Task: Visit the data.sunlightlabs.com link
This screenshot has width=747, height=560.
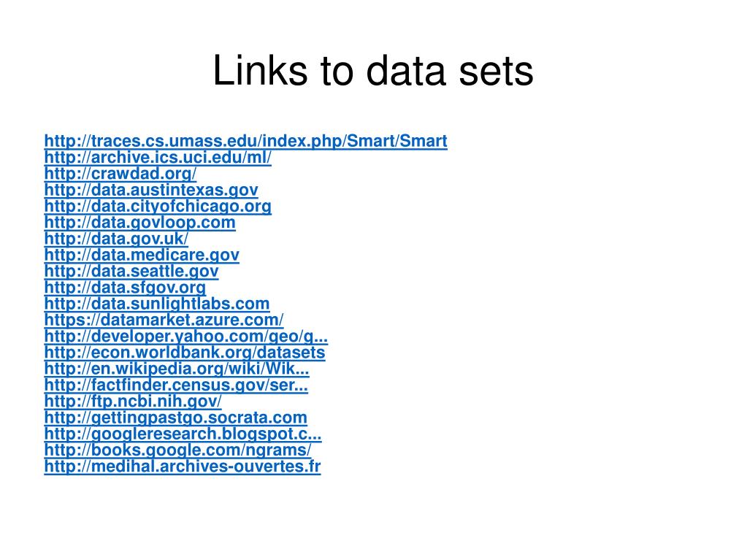Action: point(157,303)
